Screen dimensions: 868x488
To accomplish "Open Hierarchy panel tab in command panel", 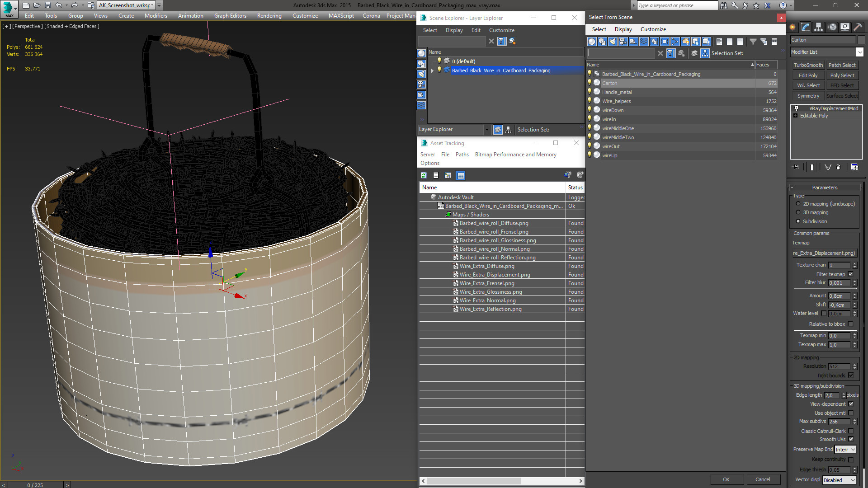I will (819, 27).
